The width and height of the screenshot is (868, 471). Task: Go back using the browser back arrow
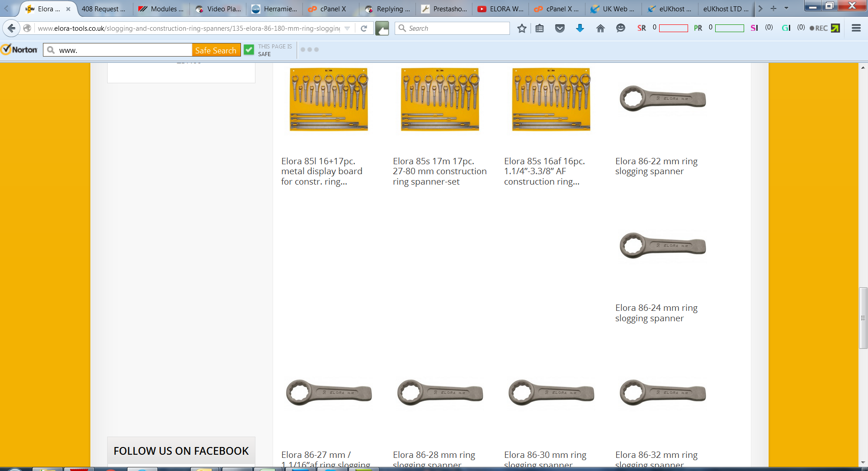pos(11,28)
